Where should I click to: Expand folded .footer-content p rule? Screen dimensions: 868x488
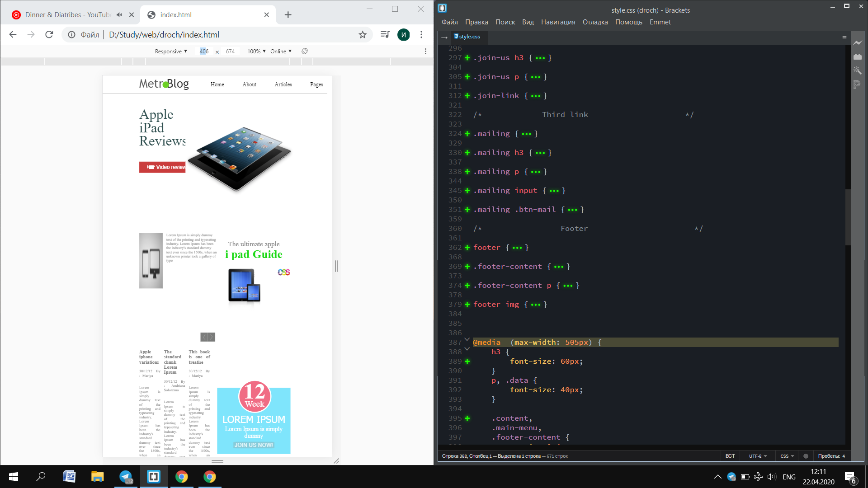pos(467,286)
